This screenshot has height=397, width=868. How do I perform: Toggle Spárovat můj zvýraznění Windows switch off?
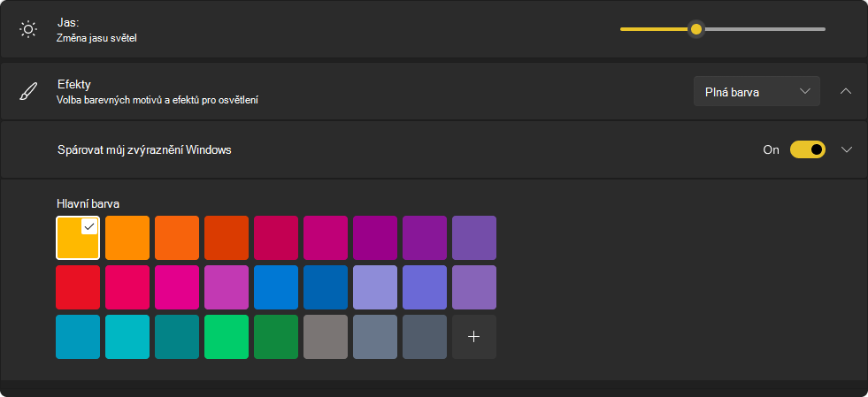point(808,149)
